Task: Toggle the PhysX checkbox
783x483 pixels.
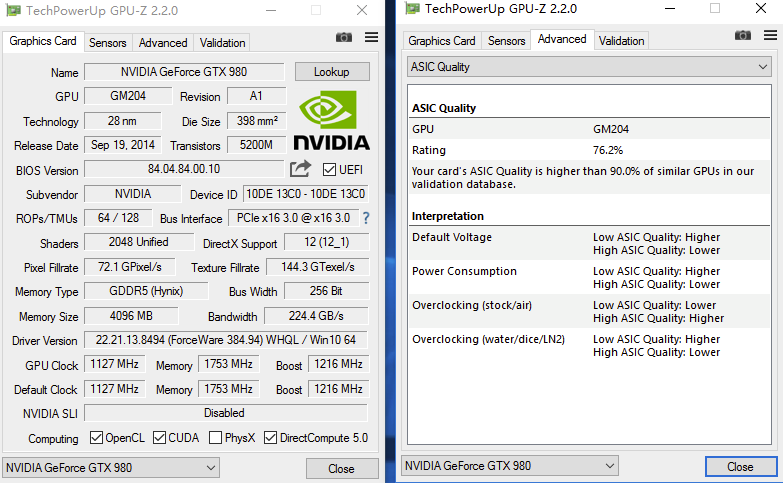Action: pyautogui.click(x=215, y=438)
